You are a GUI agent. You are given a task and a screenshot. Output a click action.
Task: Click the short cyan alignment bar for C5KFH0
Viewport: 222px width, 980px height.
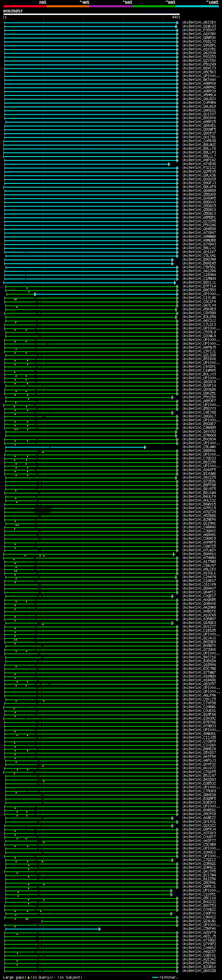[53, 929]
